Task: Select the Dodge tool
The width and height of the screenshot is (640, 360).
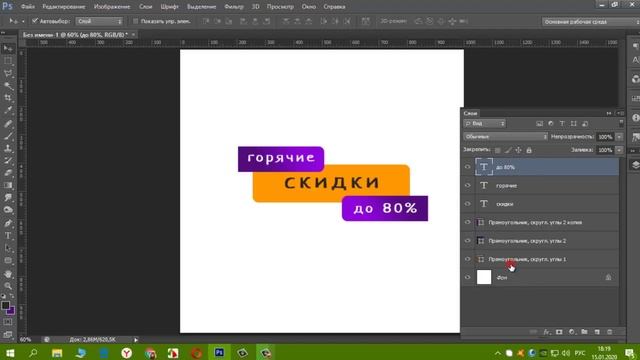Action: tap(8, 210)
